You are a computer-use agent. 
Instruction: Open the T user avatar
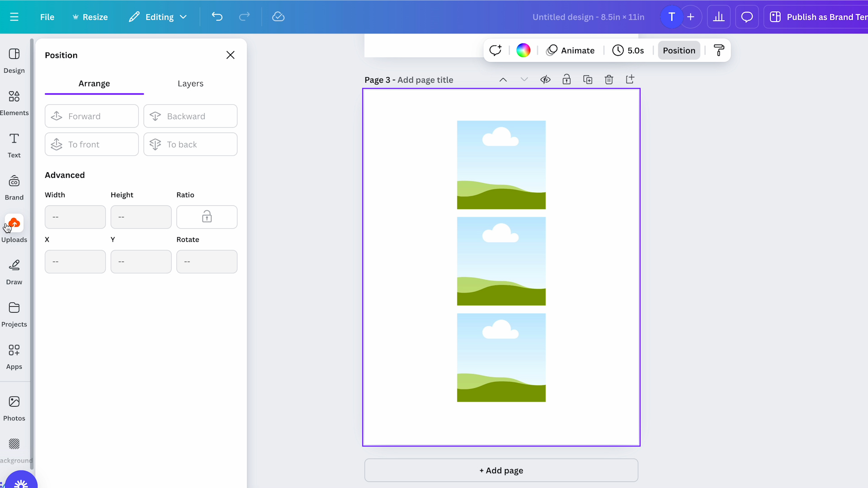coord(672,17)
